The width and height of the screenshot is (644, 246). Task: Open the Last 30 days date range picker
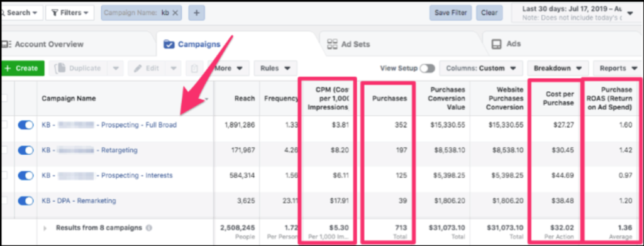coord(577,13)
